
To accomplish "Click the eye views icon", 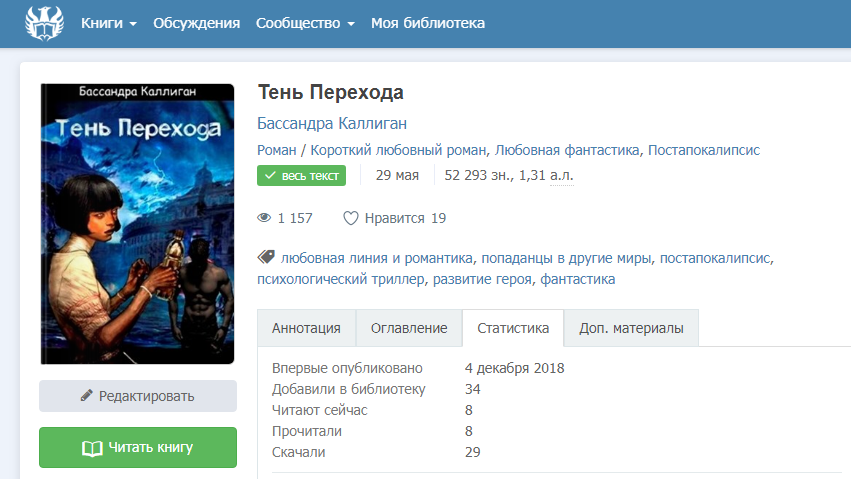I will 265,218.
